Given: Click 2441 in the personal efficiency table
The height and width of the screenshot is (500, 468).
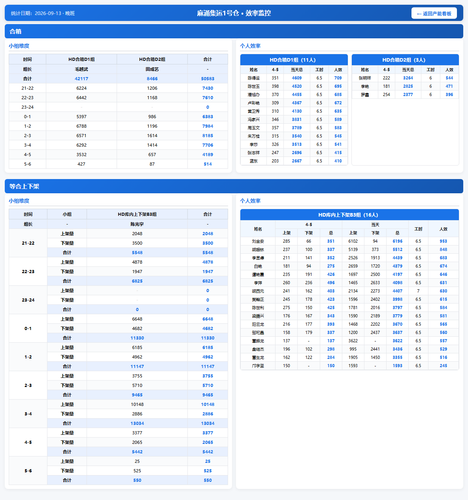Looking at the screenshot, I should click(x=375, y=349).
